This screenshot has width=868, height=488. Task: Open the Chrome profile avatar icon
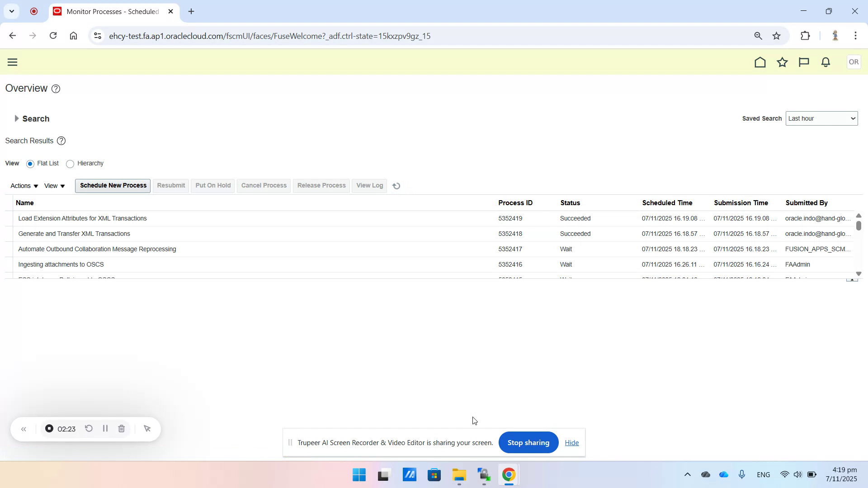coord(835,36)
